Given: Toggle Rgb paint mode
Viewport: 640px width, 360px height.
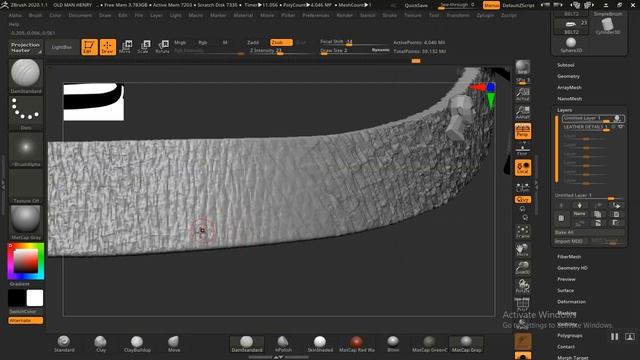Looking at the screenshot, I should 203,42.
